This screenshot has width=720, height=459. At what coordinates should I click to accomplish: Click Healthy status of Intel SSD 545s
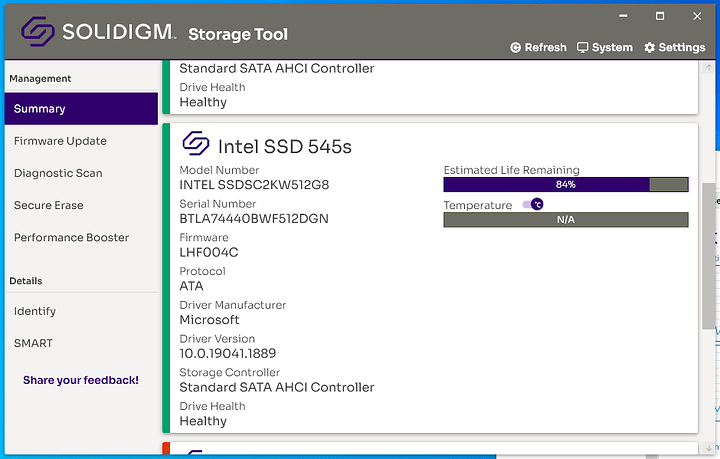[x=203, y=421]
